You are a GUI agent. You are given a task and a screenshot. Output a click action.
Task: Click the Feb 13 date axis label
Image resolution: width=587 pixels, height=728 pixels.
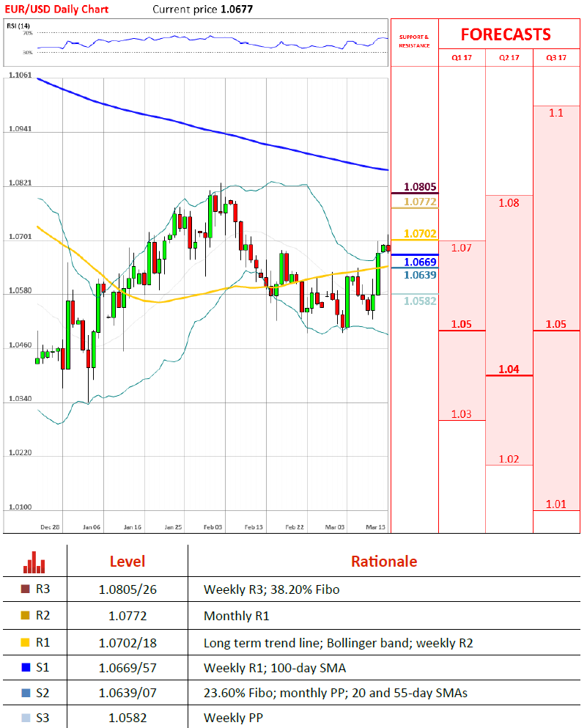tap(254, 527)
